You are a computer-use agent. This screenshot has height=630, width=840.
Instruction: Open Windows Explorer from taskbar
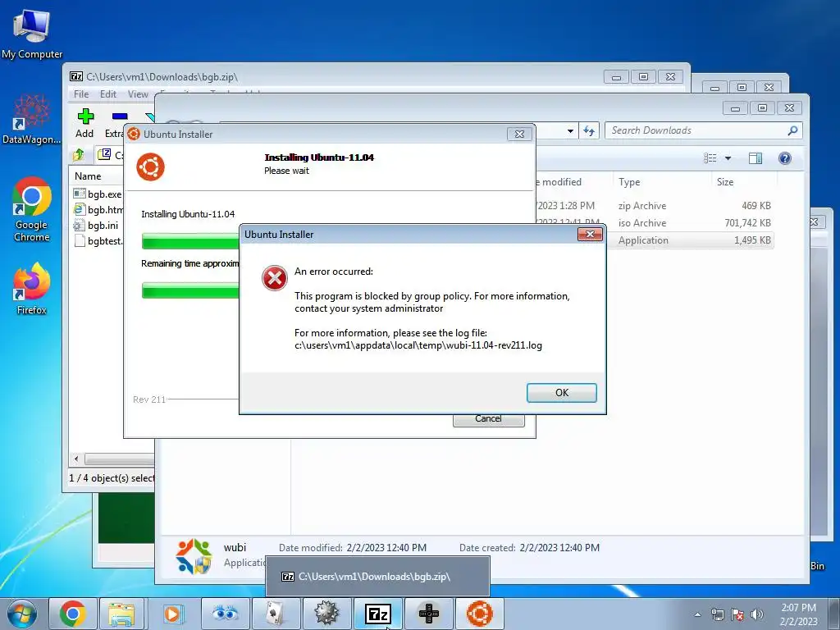tap(121, 614)
